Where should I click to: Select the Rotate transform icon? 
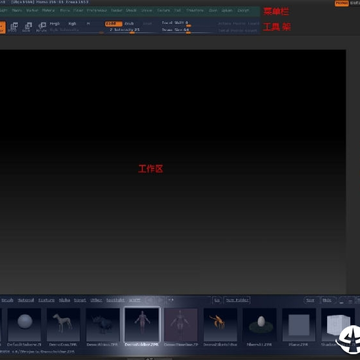tap(42, 27)
